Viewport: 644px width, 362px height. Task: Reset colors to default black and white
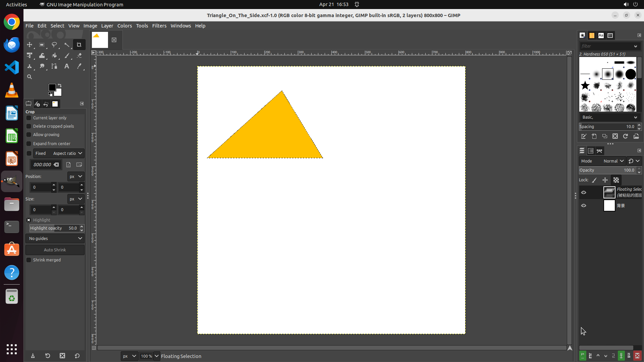click(50, 94)
